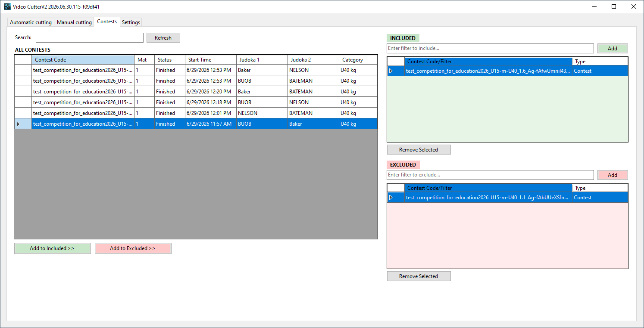Open the Settings tab
644x328 pixels.
click(x=131, y=22)
